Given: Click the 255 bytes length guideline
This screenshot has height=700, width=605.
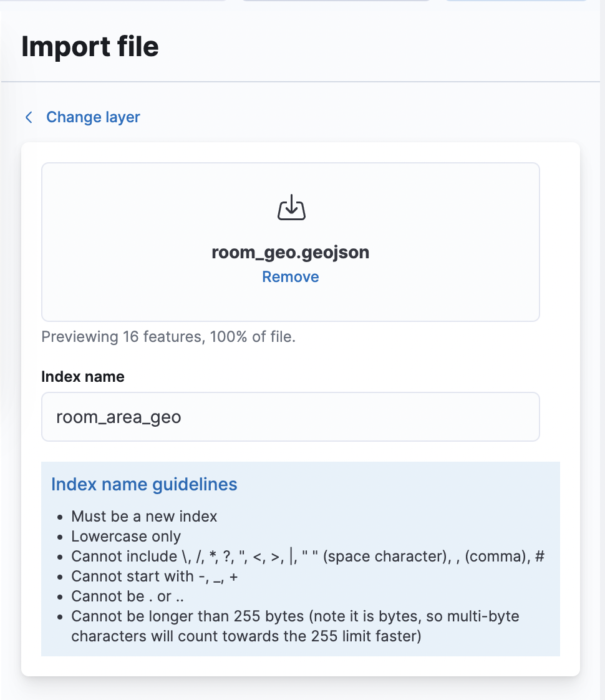Looking at the screenshot, I should pyautogui.click(x=296, y=626).
